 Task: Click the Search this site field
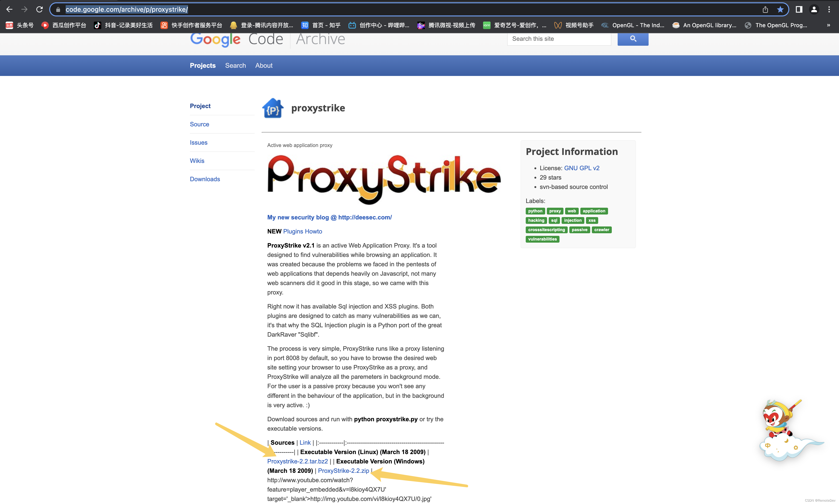tap(559, 39)
